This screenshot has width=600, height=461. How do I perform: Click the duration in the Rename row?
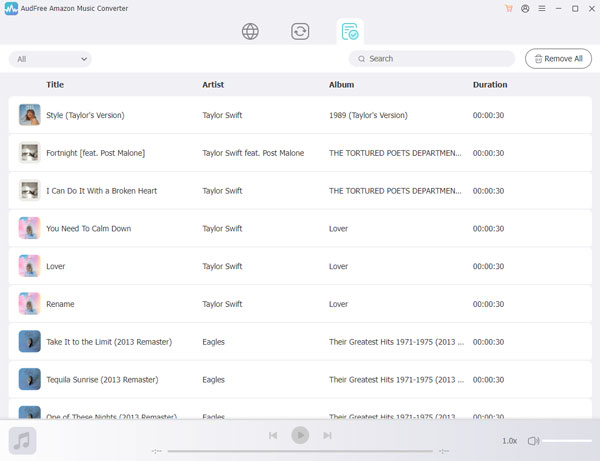click(488, 304)
